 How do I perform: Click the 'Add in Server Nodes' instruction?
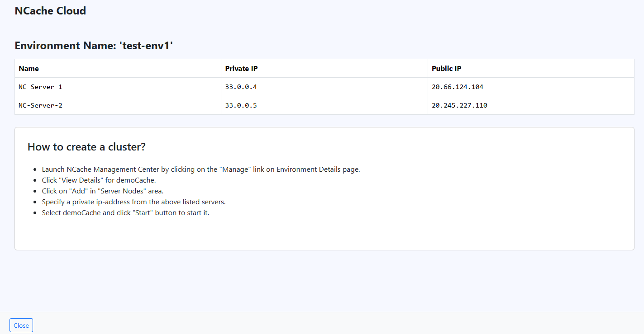pyautogui.click(x=103, y=191)
